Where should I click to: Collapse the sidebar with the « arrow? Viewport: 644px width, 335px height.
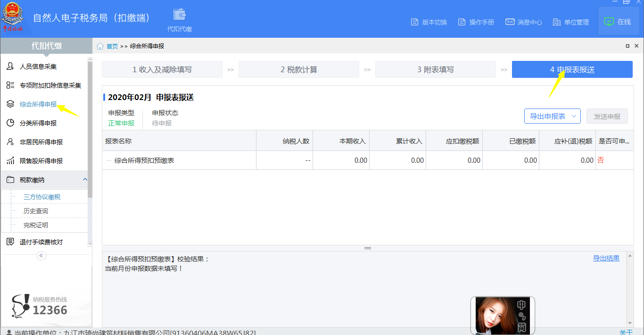(41, 255)
